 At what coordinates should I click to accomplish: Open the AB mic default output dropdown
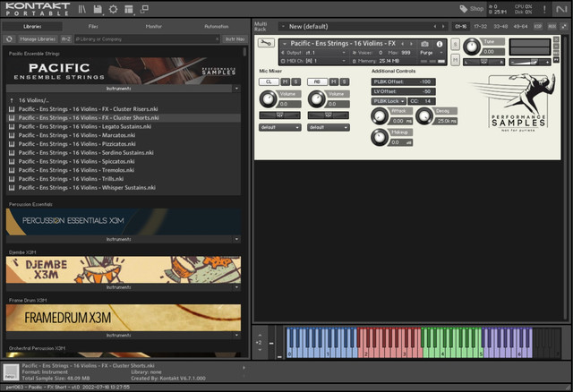(329, 127)
